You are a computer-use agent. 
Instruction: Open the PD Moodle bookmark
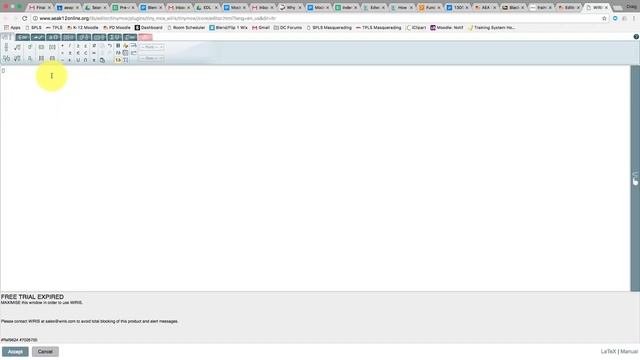click(x=117, y=28)
